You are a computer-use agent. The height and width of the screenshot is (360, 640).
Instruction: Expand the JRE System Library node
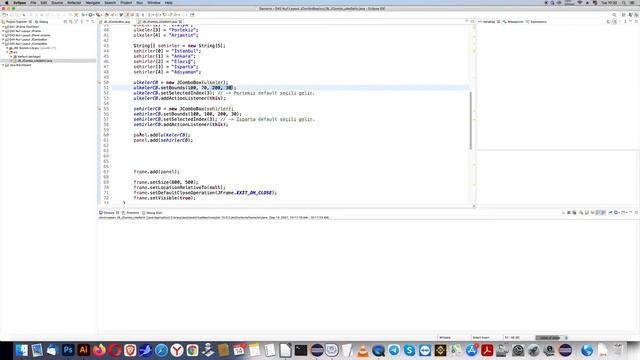coord(7,48)
